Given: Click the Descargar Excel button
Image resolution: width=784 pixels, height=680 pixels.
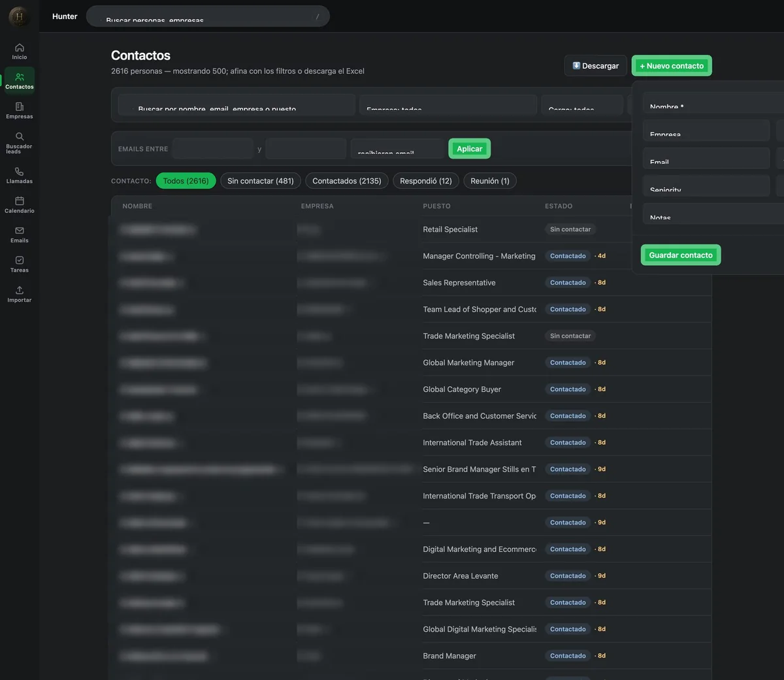Looking at the screenshot, I should click(x=596, y=66).
